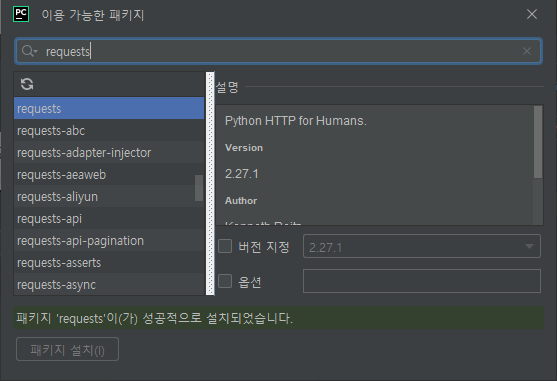
Task: Select the requests-api package row
Action: point(109,218)
